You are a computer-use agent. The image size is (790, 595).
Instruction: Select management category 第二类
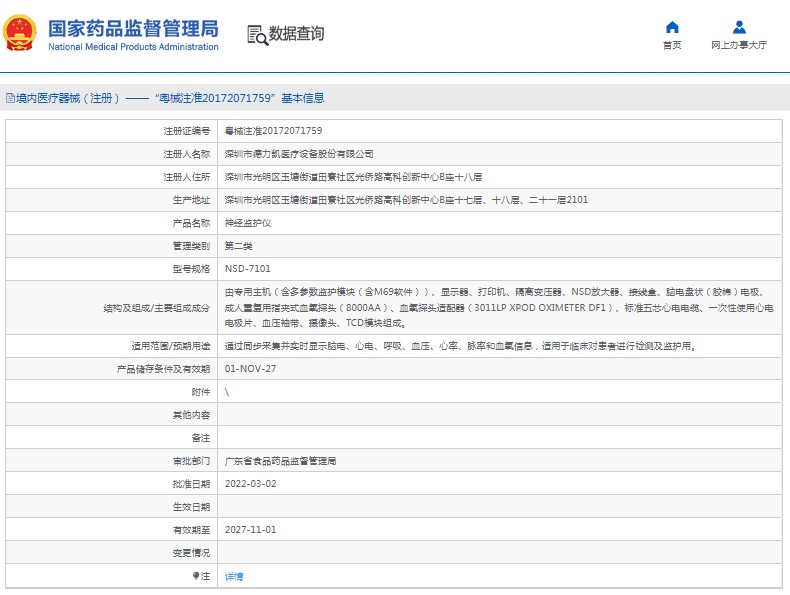[238, 246]
